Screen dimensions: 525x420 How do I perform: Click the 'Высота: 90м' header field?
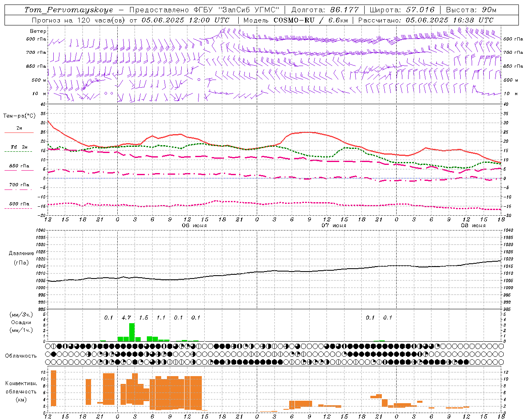pyautogui.click(x=471, y=10)
